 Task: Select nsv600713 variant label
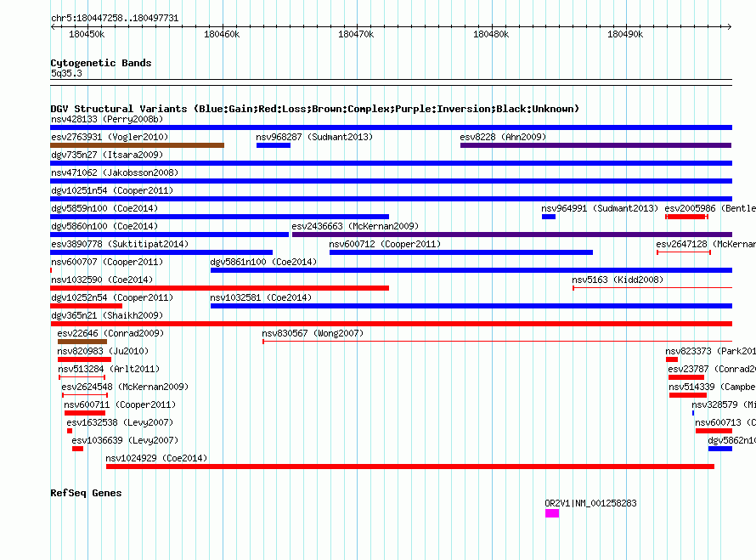pyautogui.click(x=725, y=422)
